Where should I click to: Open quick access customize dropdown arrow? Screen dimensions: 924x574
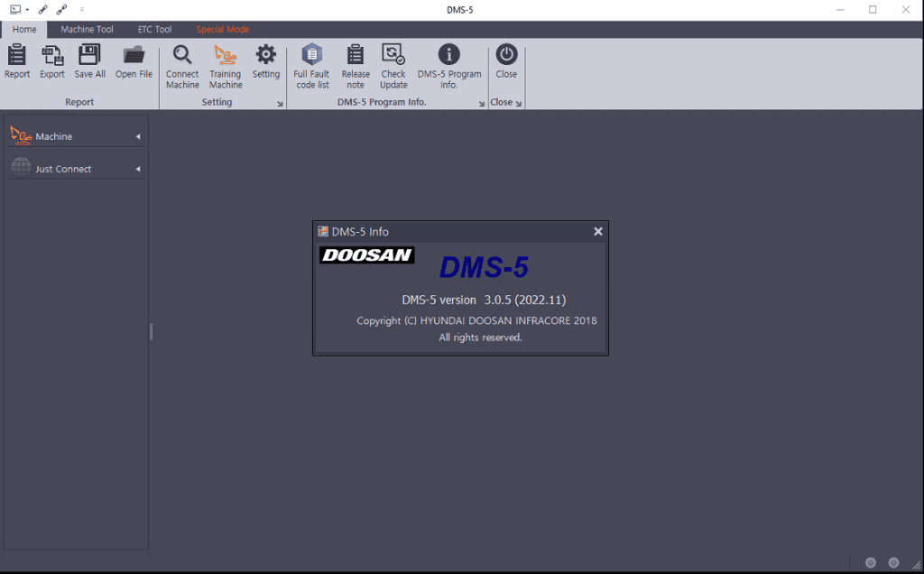[x=82, y=9]
